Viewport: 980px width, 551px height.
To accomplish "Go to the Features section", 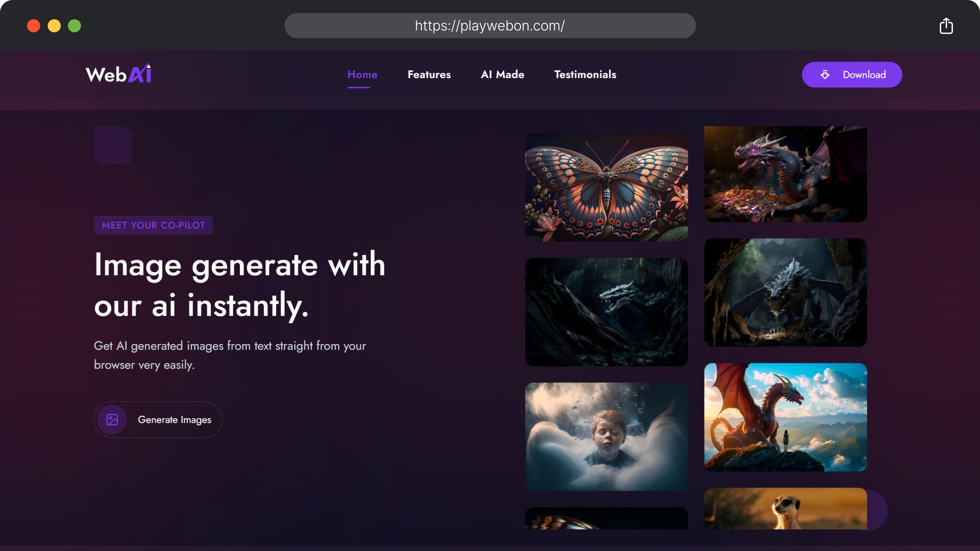I will (x=429, y=74).
